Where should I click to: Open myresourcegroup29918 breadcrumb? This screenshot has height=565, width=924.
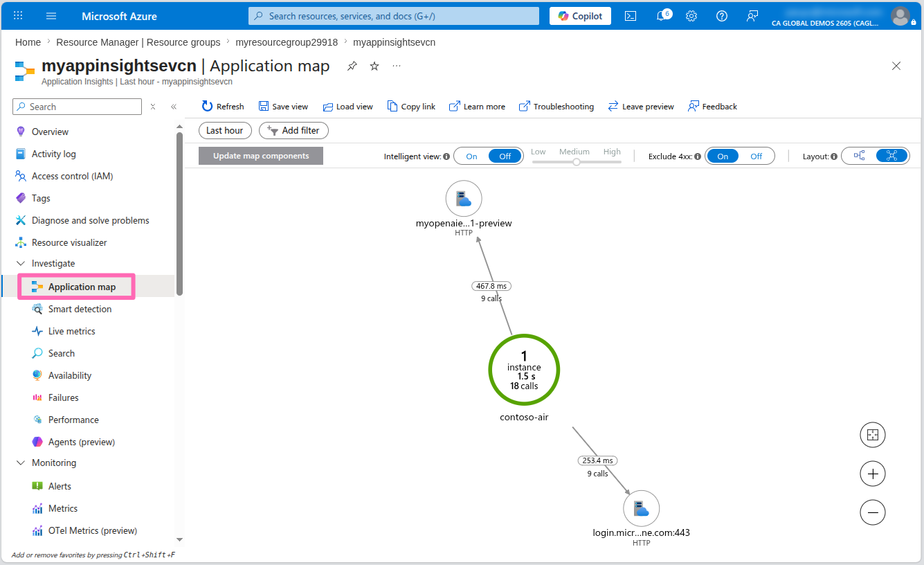coord(287,42)
